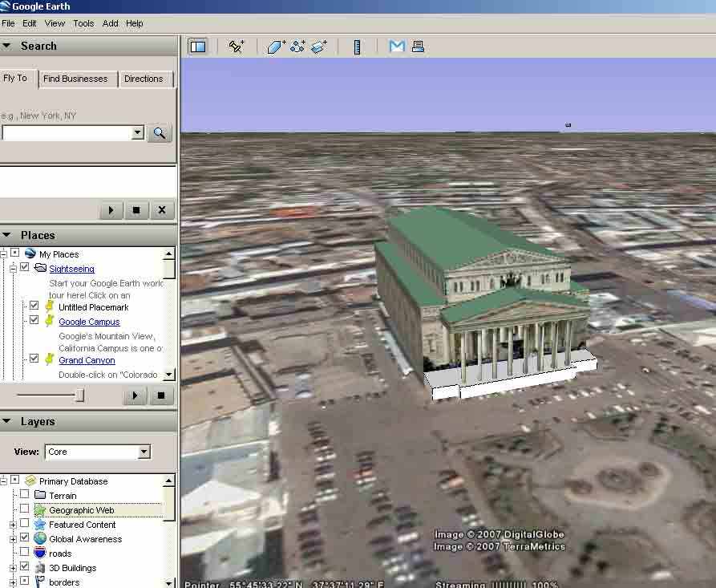Enable the Featured Content layer checkbox
716x588 pixels.
(x=25, y=523)
